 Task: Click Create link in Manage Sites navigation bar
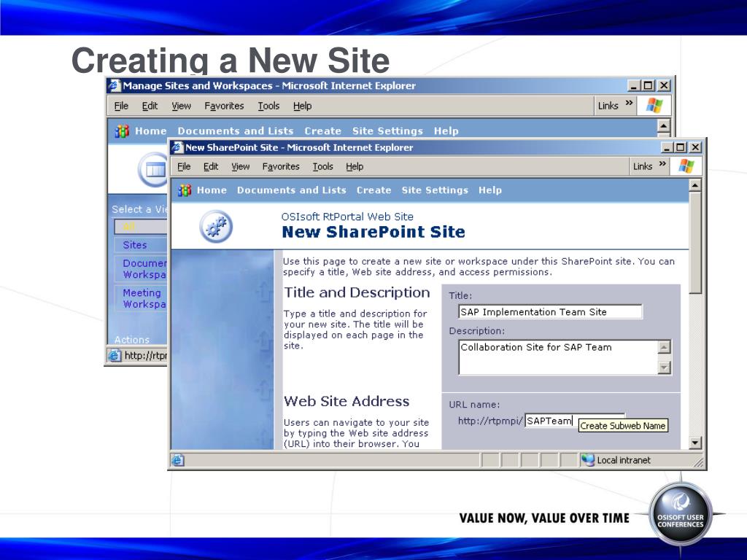[x=322, y=131]
